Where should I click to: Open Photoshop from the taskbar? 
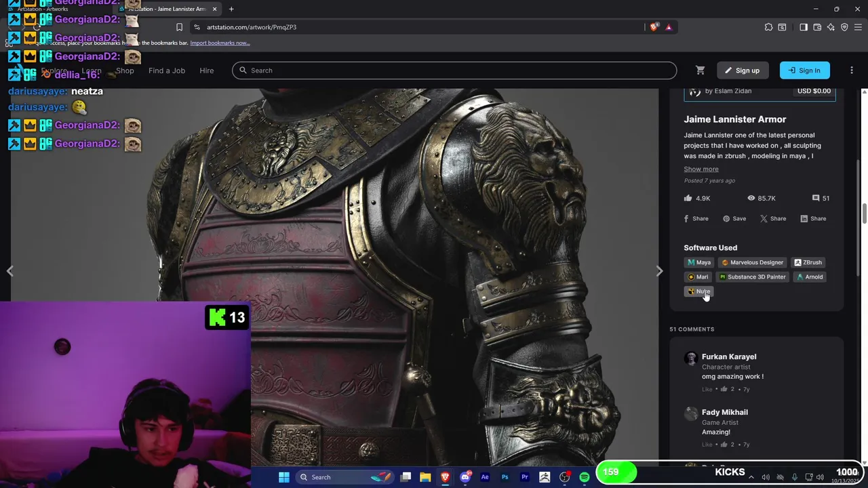coord(505,477)
